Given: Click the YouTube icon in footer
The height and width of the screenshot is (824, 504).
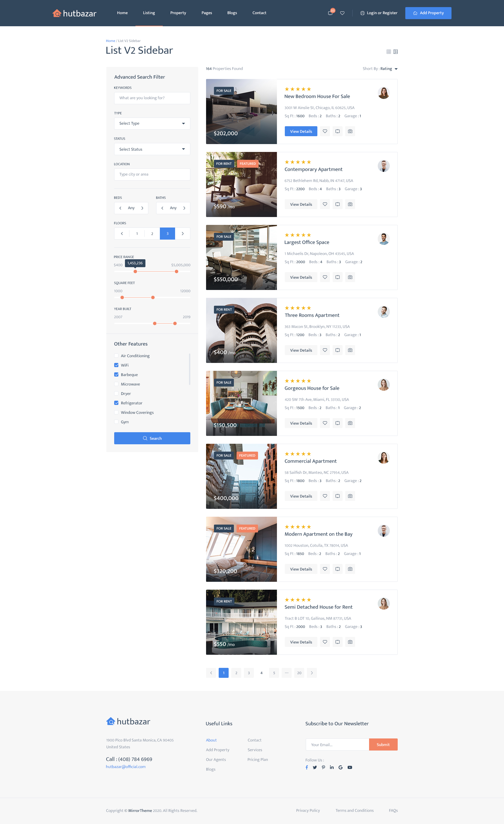Looking at the screenshot, I should click(349, 767).
